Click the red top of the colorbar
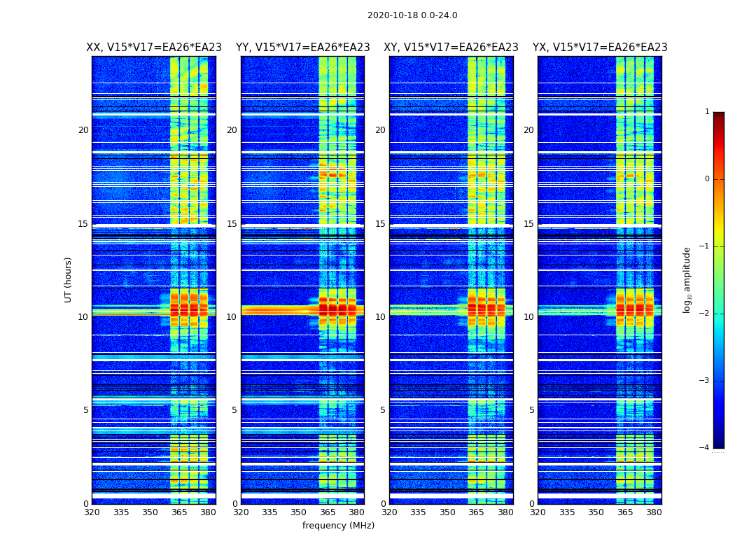 [719, 115]
